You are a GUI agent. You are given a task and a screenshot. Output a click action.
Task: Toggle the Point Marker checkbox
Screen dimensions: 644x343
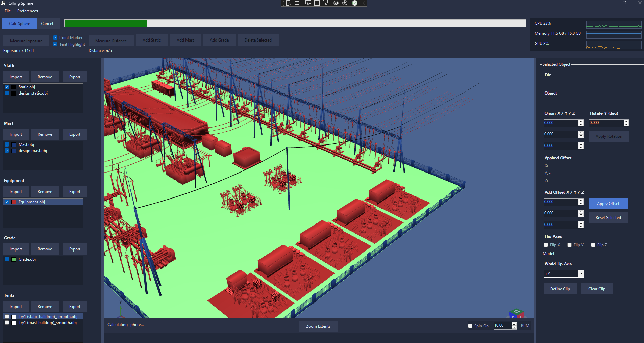[55, 38]
